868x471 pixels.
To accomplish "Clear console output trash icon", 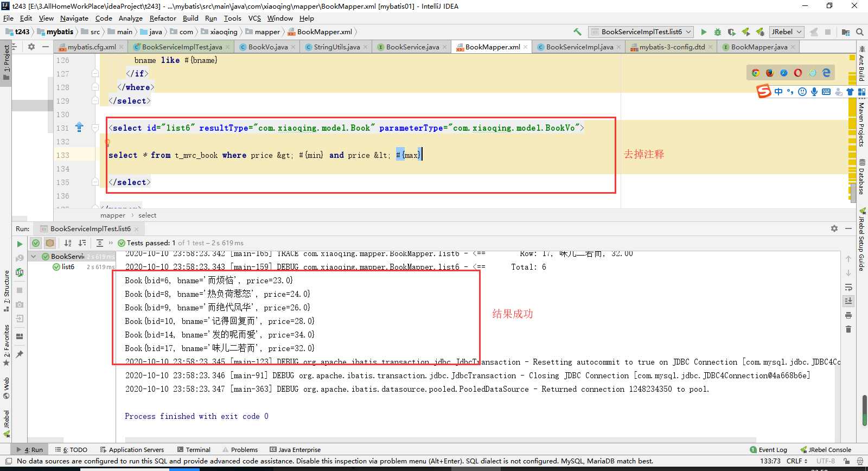I will tap(848, 329).
